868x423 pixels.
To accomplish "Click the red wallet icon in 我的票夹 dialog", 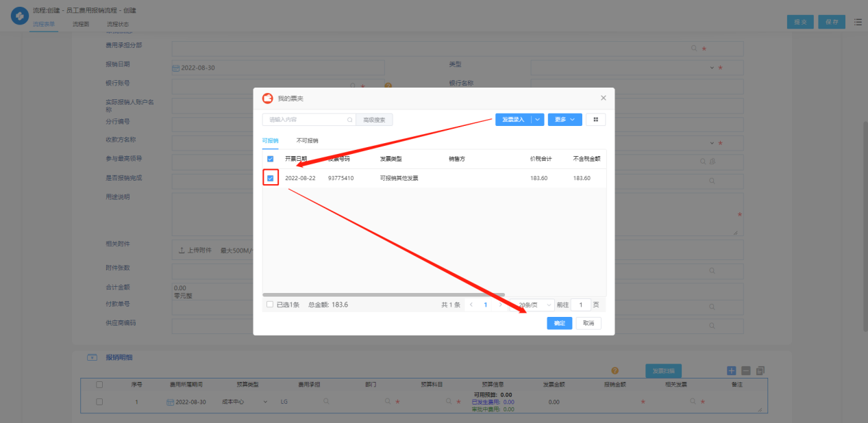I will [x=268, y=98].
